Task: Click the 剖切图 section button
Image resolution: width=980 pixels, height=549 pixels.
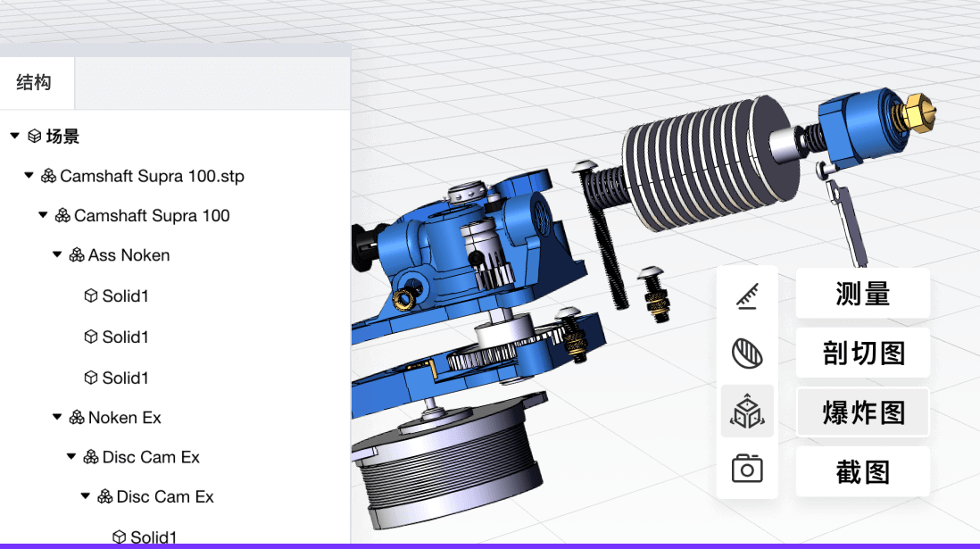Action: [862, 353]
